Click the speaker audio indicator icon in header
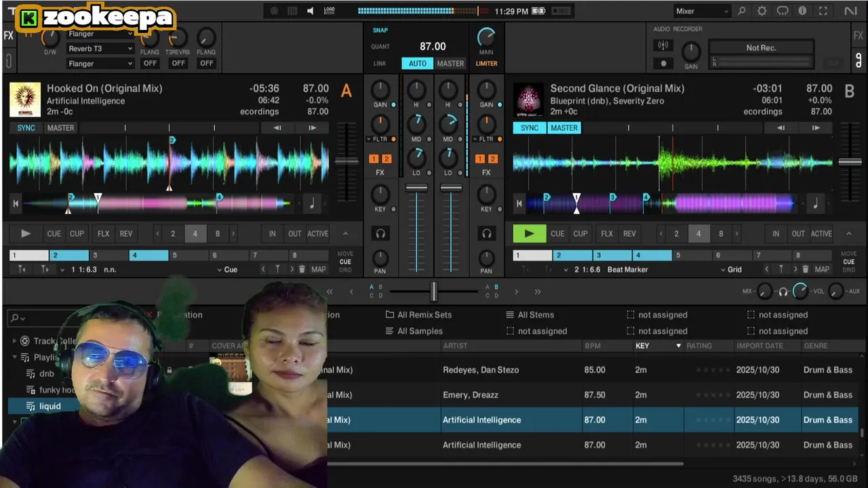The height and width of the screenshot is (488, 868). point(311,11)
